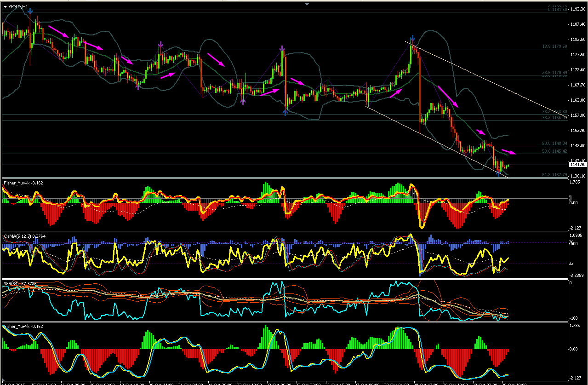Click price scale value 1167.70
The image size is (588, 385).
577,85
